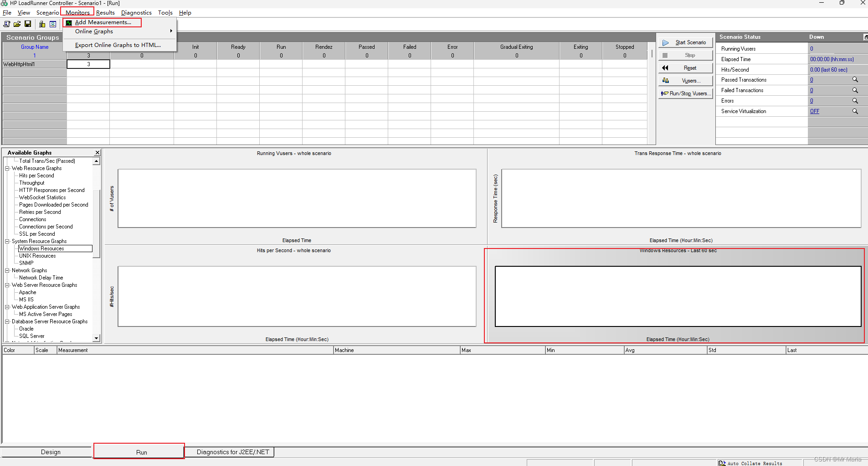Open the Scenario menu
Viewport: 868px width, 466px height.
point(47,13)
